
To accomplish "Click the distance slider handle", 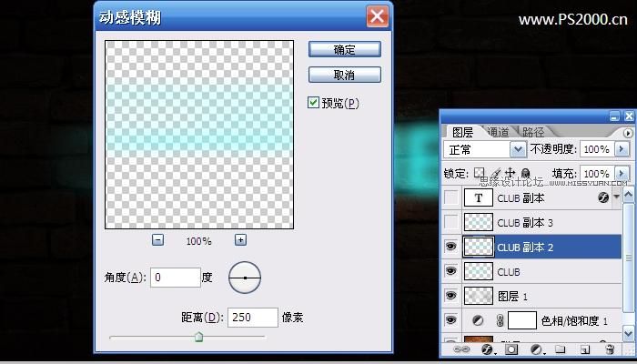I will point(198,337).
